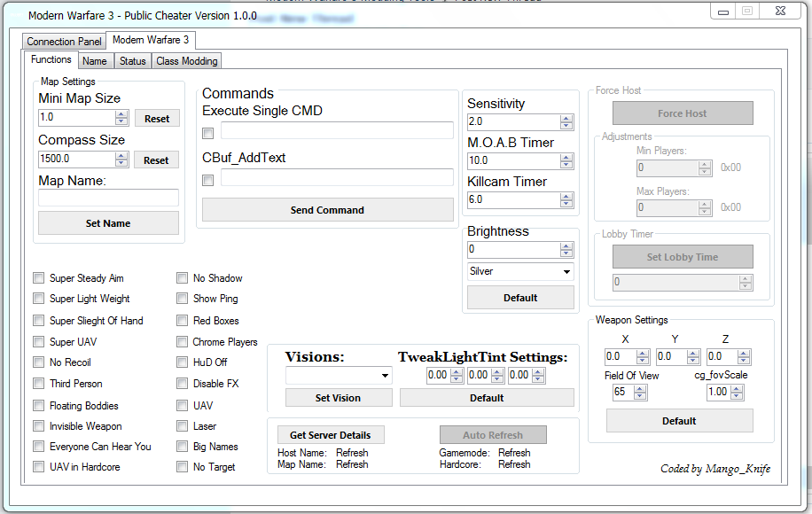Image resolution: width=812 pixels, height=514 pixels.
Task: Check the Big Names option
Action: [182, 446]
